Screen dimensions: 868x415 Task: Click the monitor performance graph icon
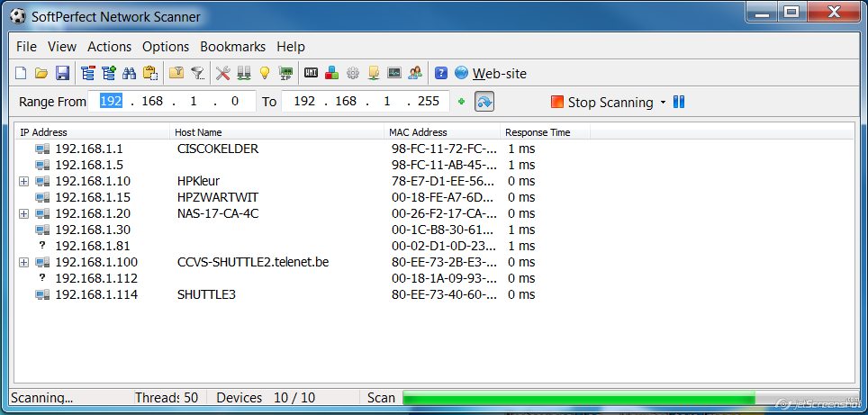point(394,73)
